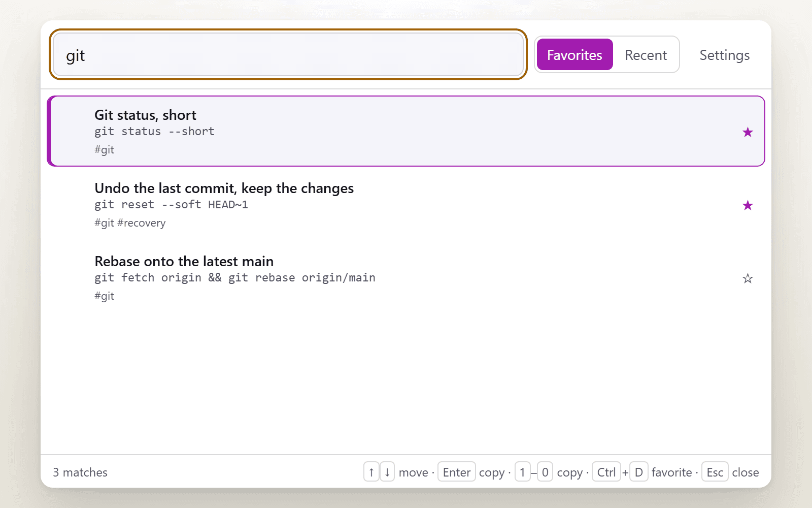Image resolution: width=812 pixels, height=508 pixels.
Task: Switch to the Recent tab
Action: coord(646,55)
